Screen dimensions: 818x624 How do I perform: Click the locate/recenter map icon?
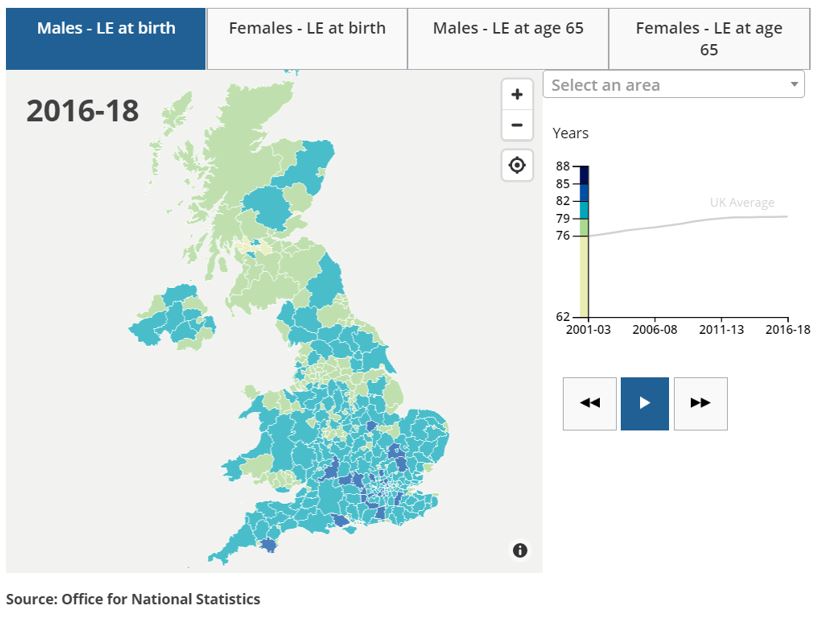517,165
